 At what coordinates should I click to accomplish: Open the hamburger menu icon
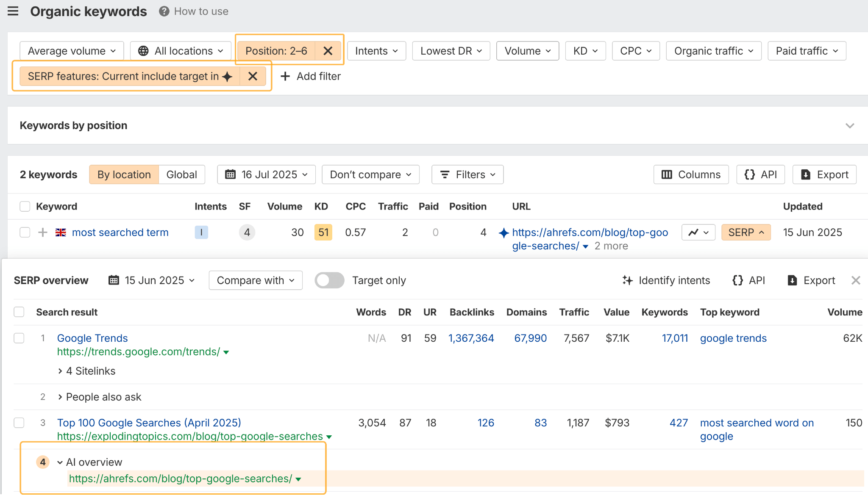(x=13, y=11)
